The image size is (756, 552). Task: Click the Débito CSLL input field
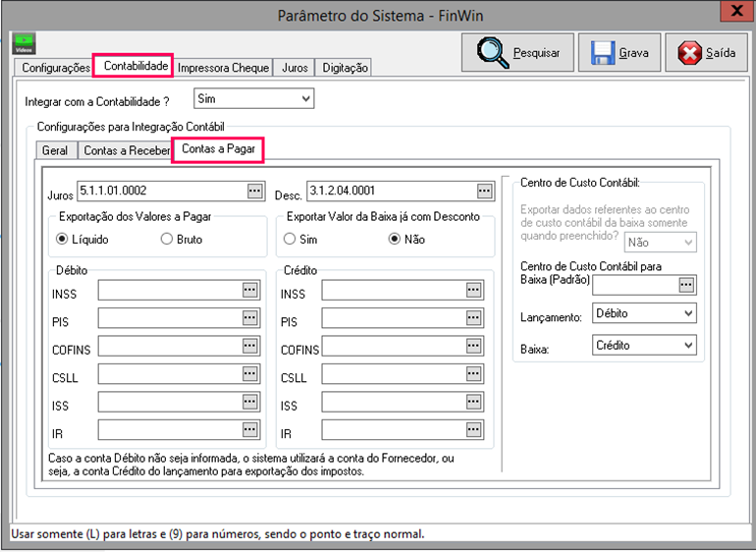click(169, 375)
